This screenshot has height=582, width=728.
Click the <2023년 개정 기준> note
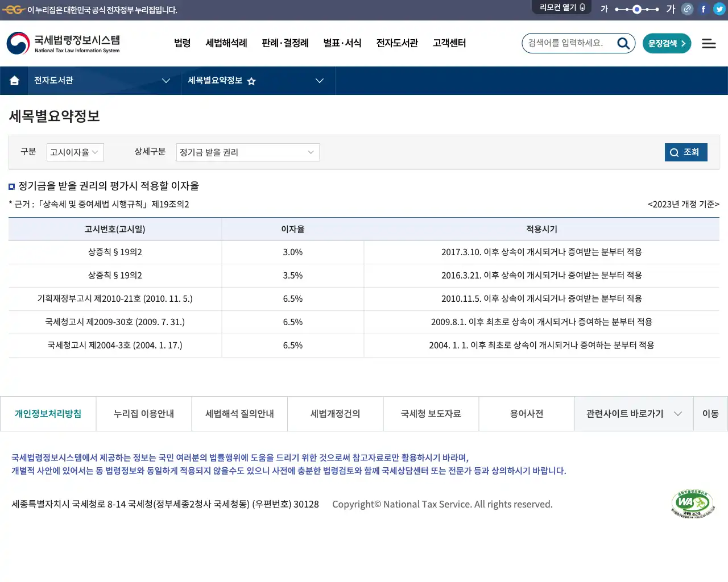coord(684,205)
